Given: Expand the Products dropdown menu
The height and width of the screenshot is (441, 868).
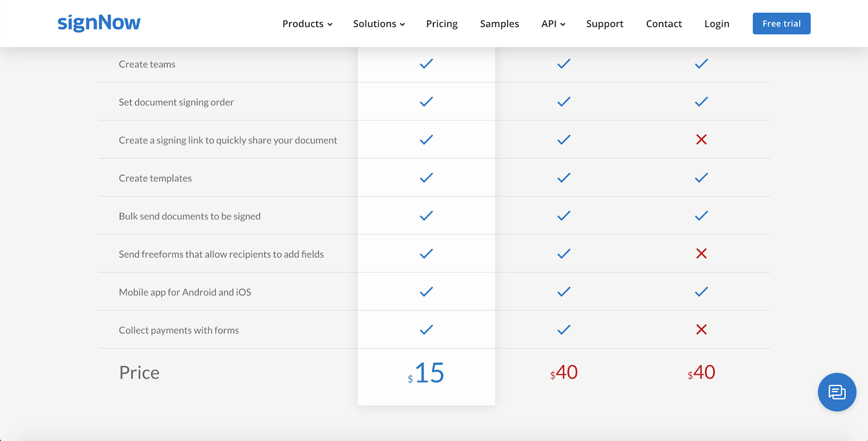Looking at the screenshot, I should pos(307,24).
